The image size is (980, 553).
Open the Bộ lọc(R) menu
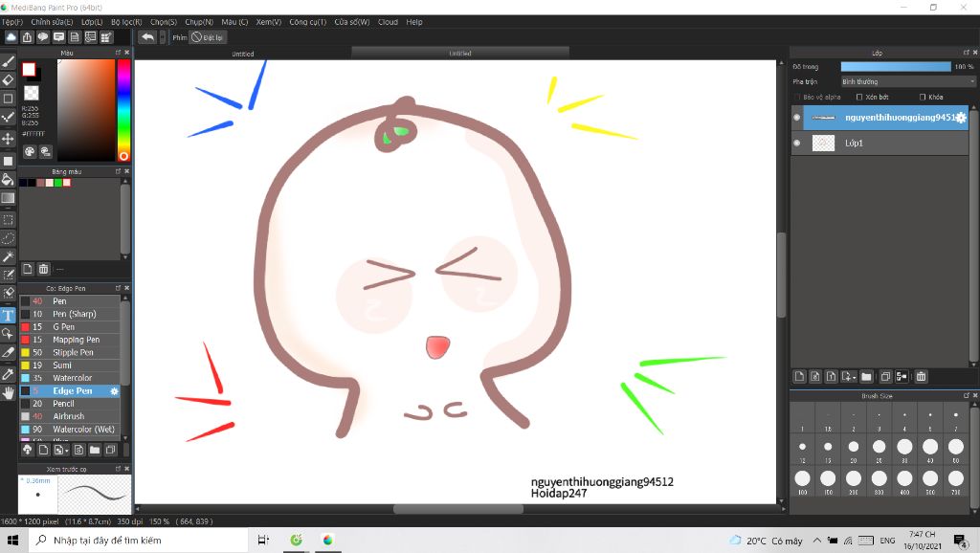(126, 22)
